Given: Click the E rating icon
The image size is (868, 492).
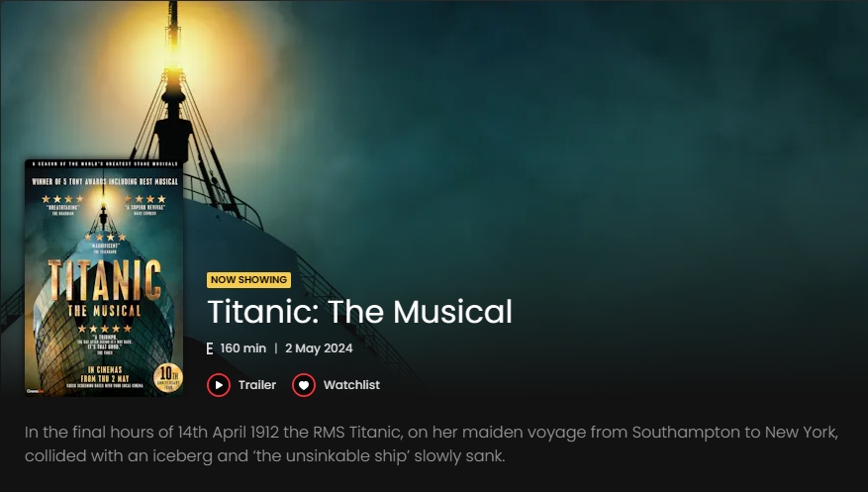Looking at the screenshot, I should pos(210,348).
